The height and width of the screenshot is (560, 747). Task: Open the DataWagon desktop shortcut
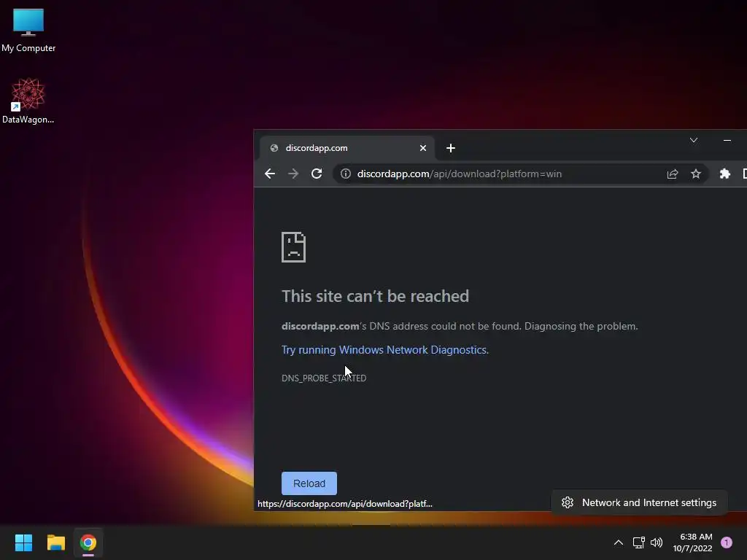[28, 101]
